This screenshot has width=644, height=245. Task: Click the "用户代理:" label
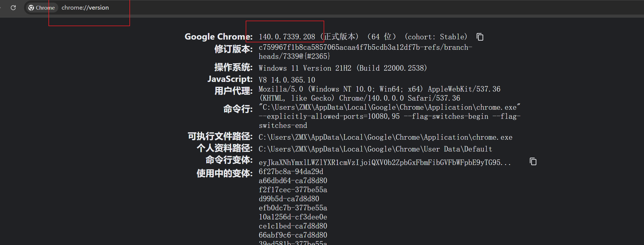(233, 91)
